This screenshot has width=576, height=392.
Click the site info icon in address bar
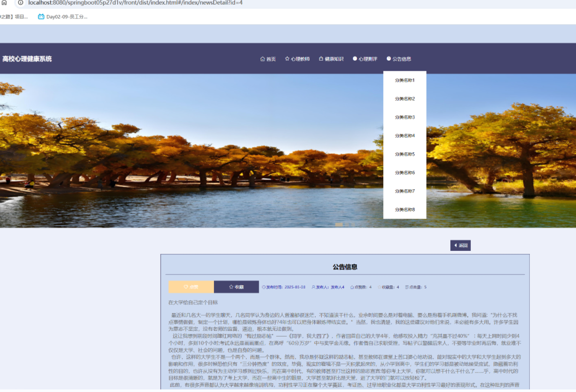(x=21, y=3)
